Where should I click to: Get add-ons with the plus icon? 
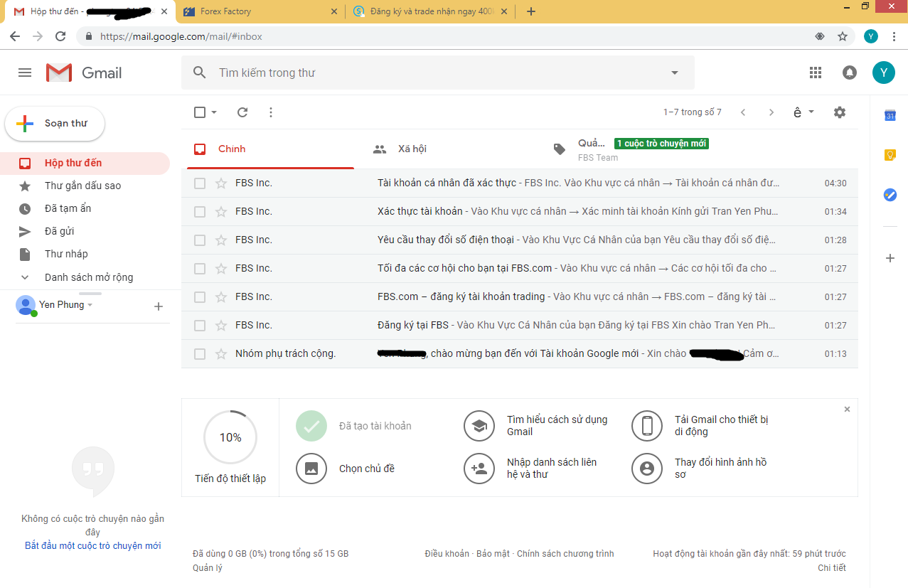890,258
